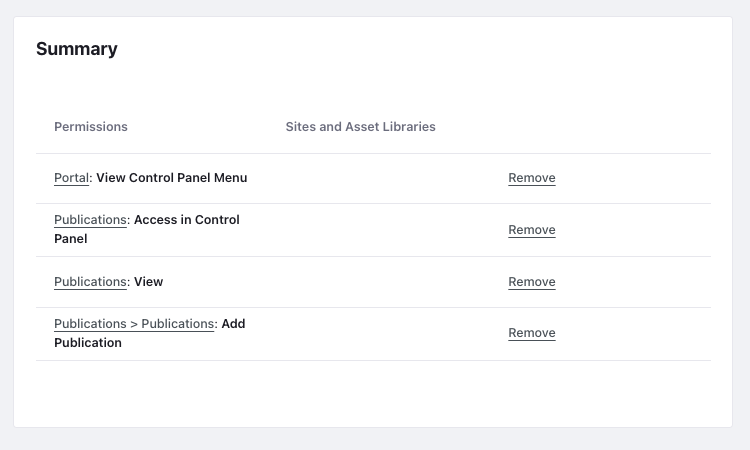
Task: Click the Sites and Asset Libraries header
Action: [x=360, y=127]
